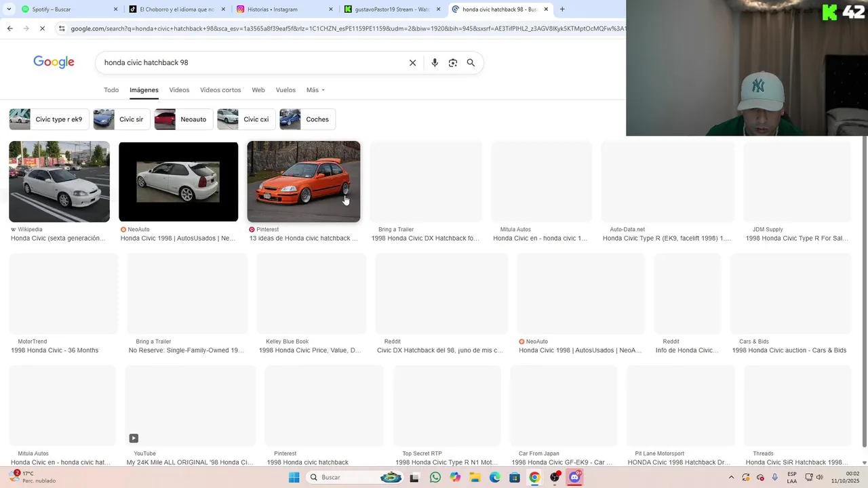
Task: Expand the Más search filter dropdown
Action: pos(315,90)
